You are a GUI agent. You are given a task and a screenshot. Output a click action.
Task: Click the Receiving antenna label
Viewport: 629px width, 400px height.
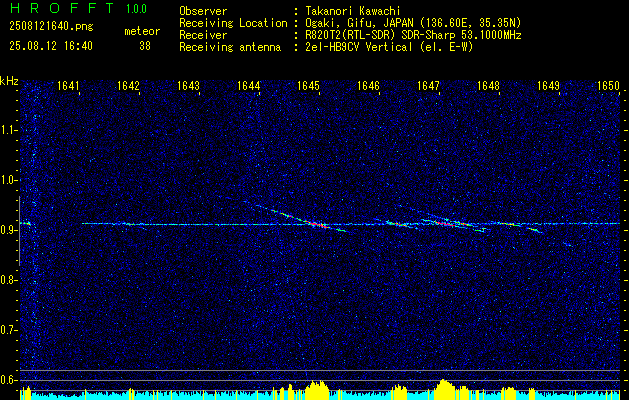(230, 47)
